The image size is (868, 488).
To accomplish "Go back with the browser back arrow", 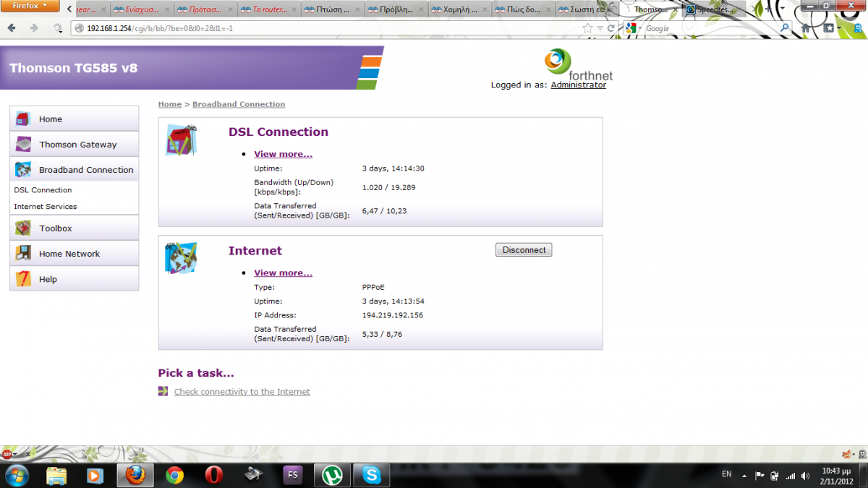I will (12, 28).
